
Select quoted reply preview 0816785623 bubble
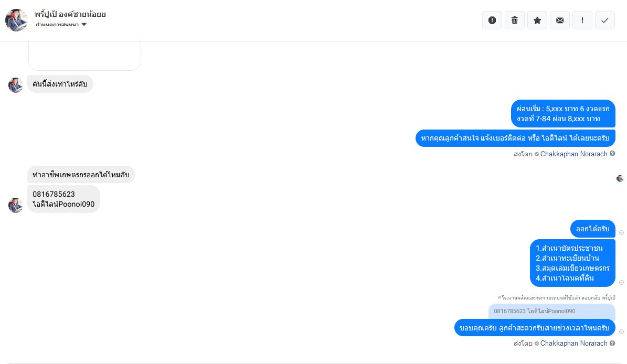point(552,311)
